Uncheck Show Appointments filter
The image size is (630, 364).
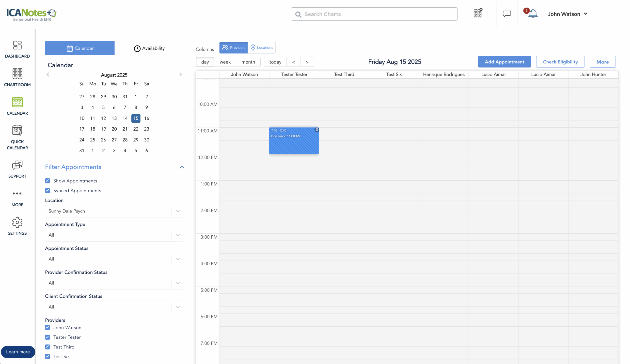(47, 181)
